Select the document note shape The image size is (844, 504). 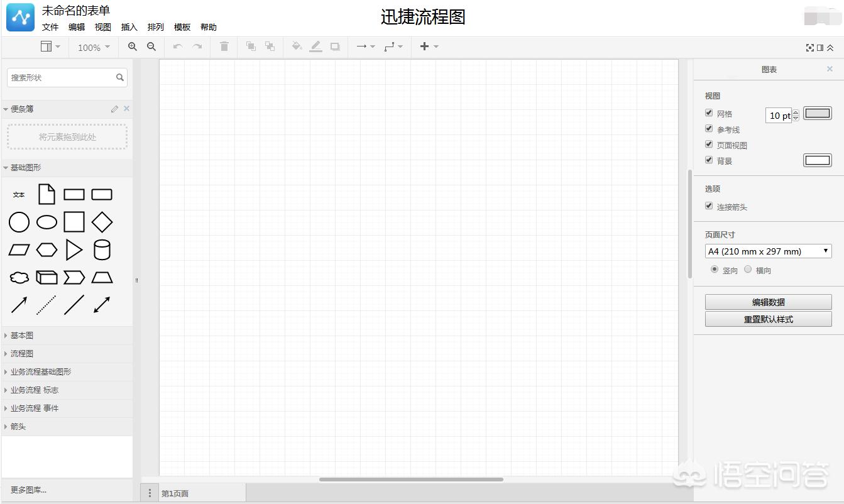pos(47,194)
